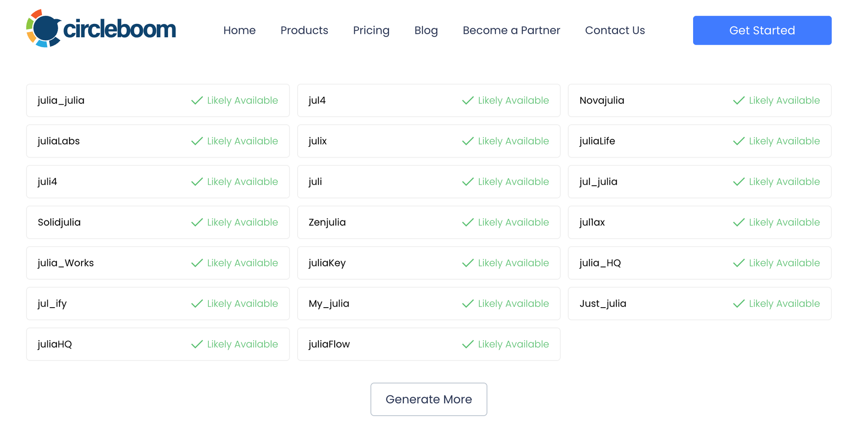Screen dimensions: 868x433
Task: Click the Generate More button
Action: coord(428,399)
